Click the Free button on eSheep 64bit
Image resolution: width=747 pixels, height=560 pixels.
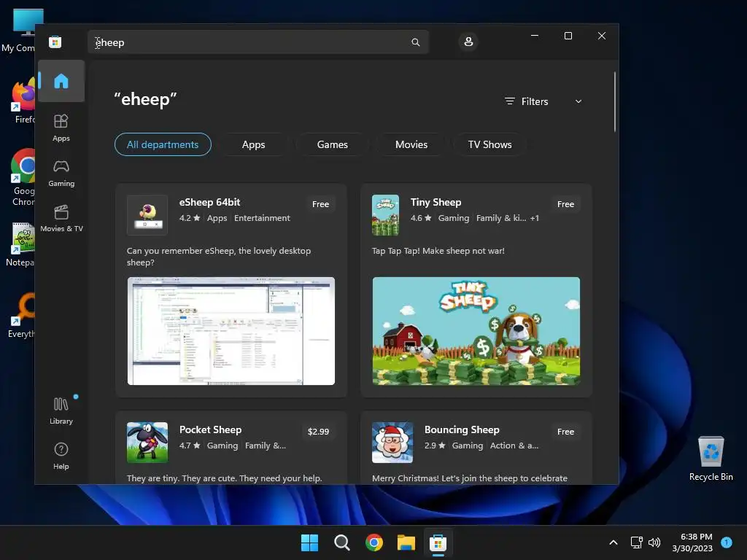pyautogui.click(x=321, y=204)
